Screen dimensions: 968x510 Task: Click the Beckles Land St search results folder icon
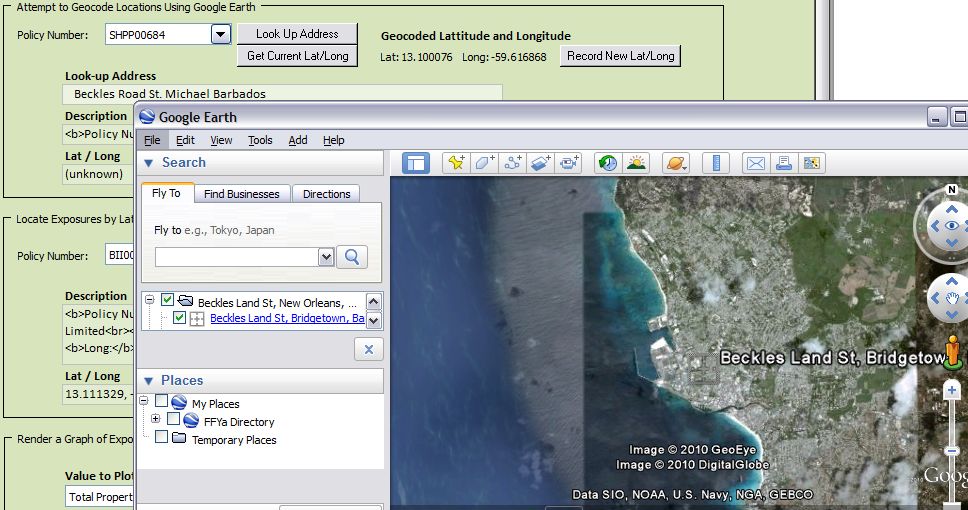(185, 301)
